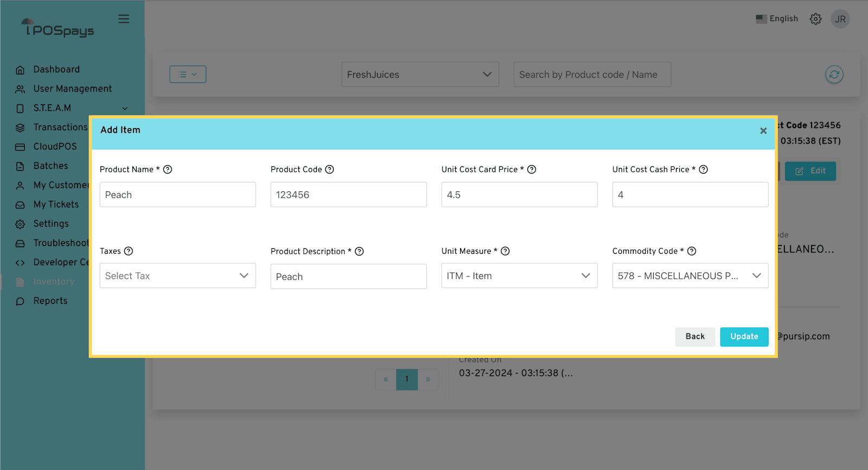Click help icon next to Product Name
This screenshot has height=470, width=868.
[x=168, y=170]
